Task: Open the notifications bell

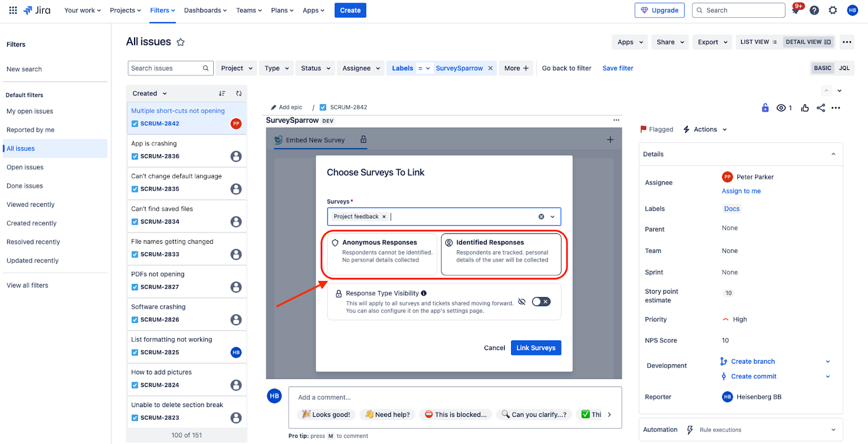Action: point(795,10)
